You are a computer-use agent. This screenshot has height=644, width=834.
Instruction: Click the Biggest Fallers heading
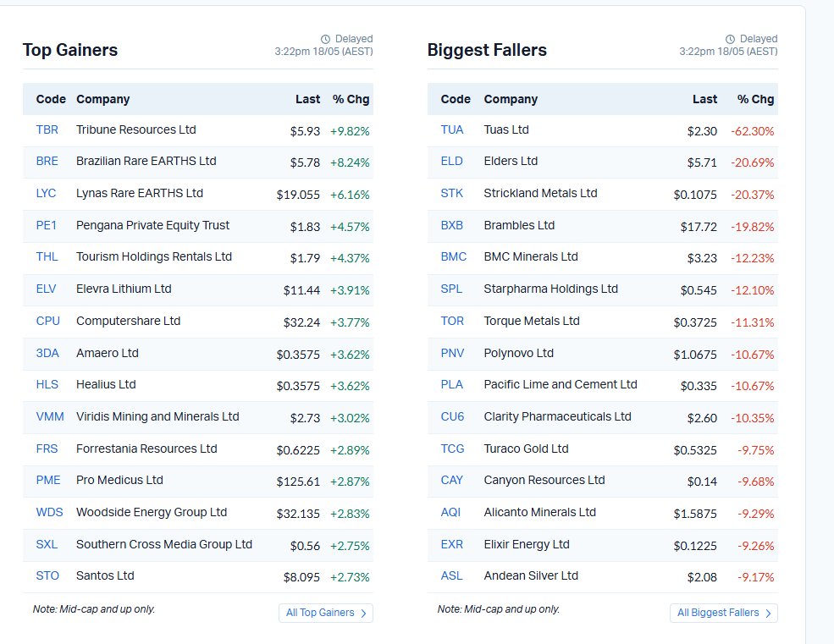pyautogui.click(x=487, y=50)
